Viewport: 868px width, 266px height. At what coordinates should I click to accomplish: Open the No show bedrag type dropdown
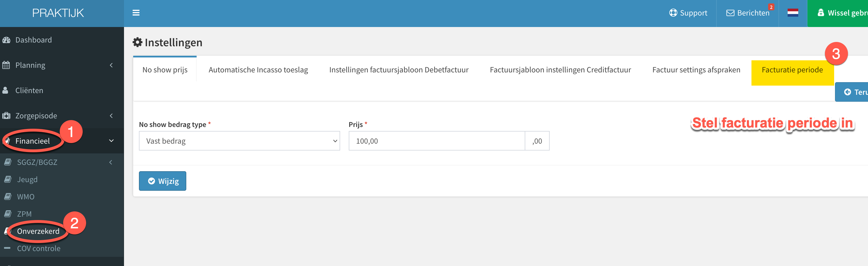[239, 141]
